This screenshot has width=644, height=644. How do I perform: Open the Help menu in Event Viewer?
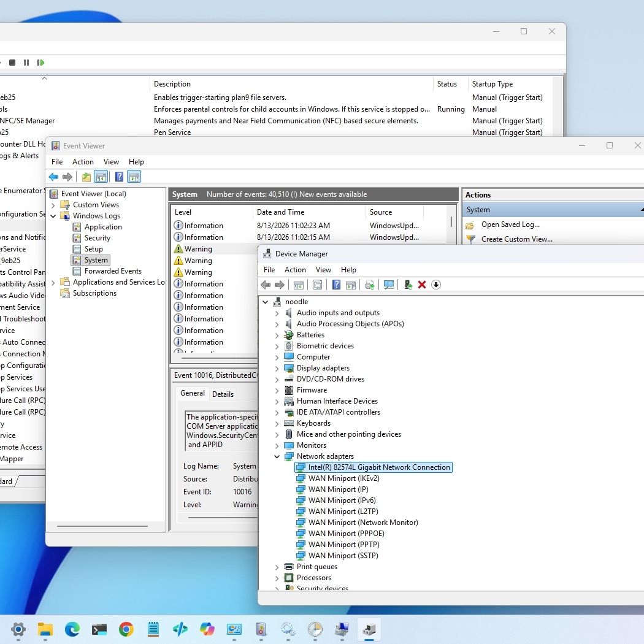pyautogui.click(x=136, y=162)
